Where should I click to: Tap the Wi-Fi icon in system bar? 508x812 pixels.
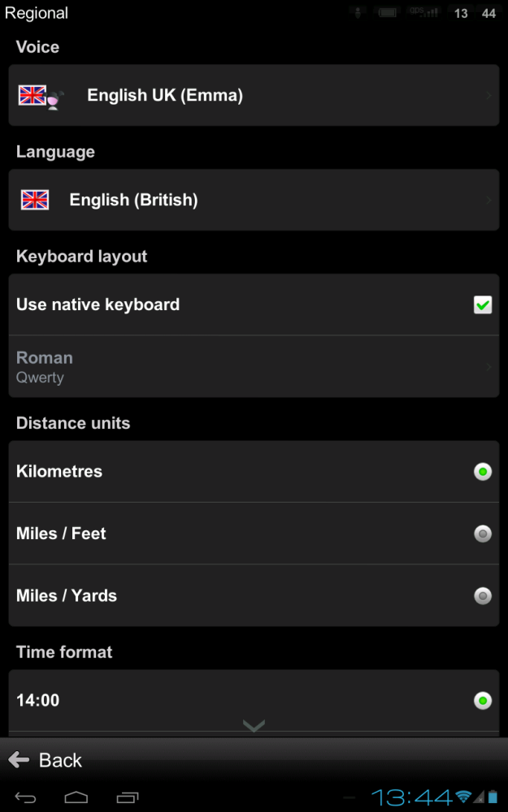point(464,796)
